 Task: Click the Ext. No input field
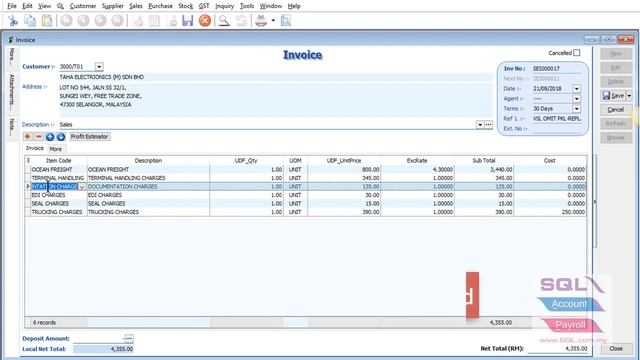click(556, 129)
